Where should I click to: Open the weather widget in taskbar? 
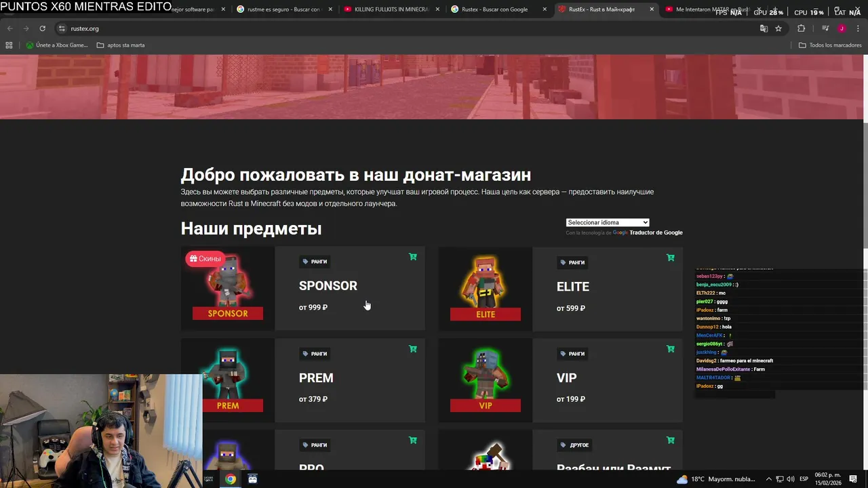715,479
